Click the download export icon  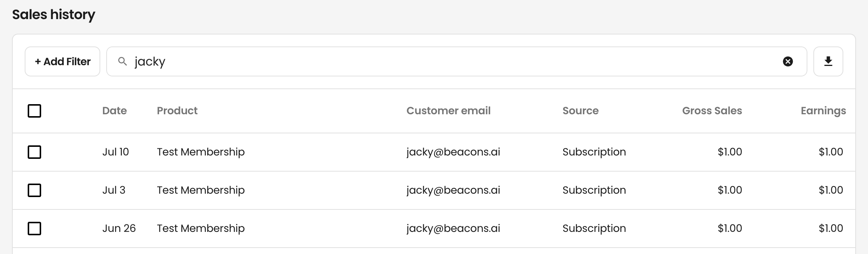[828, 61]
